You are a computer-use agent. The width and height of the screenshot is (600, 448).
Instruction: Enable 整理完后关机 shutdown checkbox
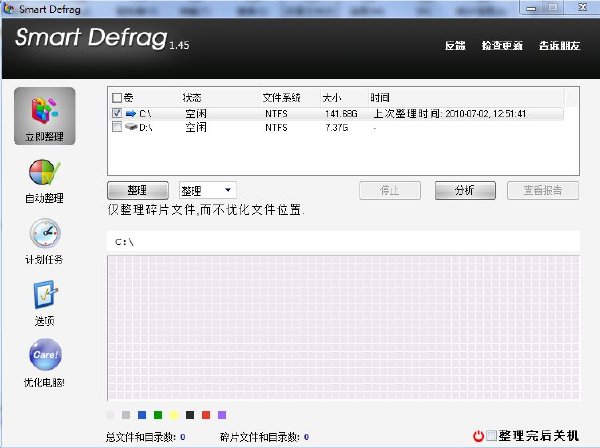click(x=491, y=435)
